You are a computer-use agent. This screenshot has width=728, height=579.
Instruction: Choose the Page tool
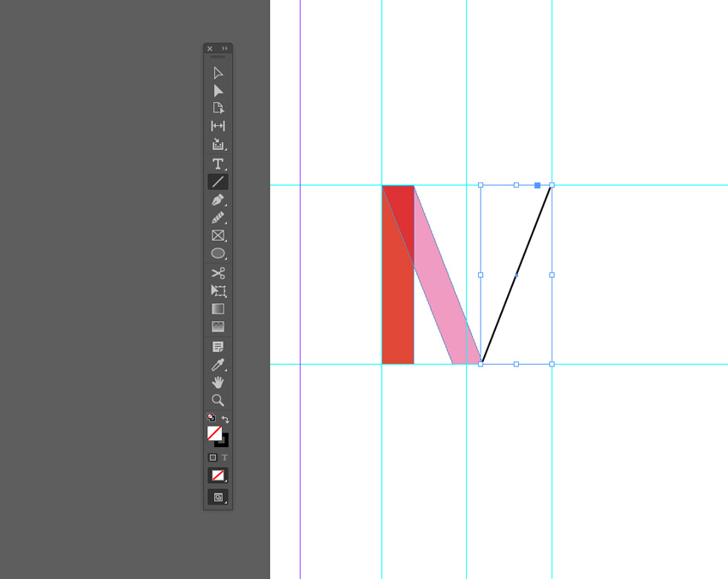point(218,108)
